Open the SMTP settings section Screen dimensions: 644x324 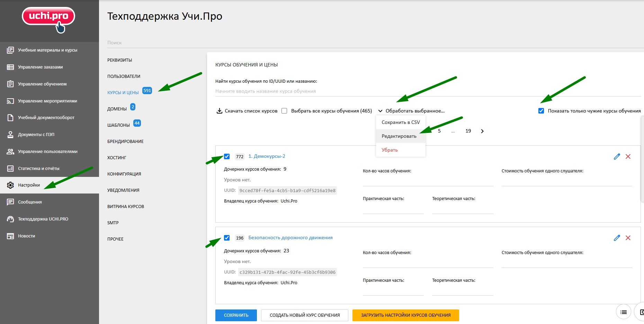[x=113, y=223]
